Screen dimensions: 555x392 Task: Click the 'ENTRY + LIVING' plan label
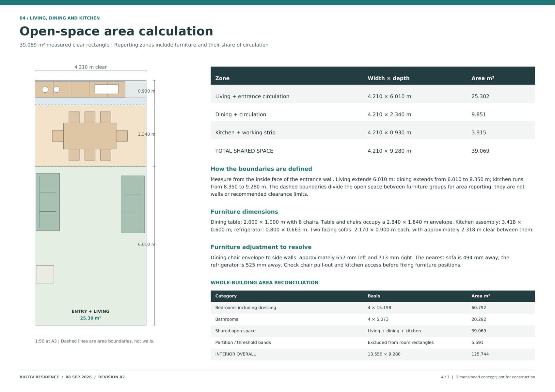pos(90,311)
